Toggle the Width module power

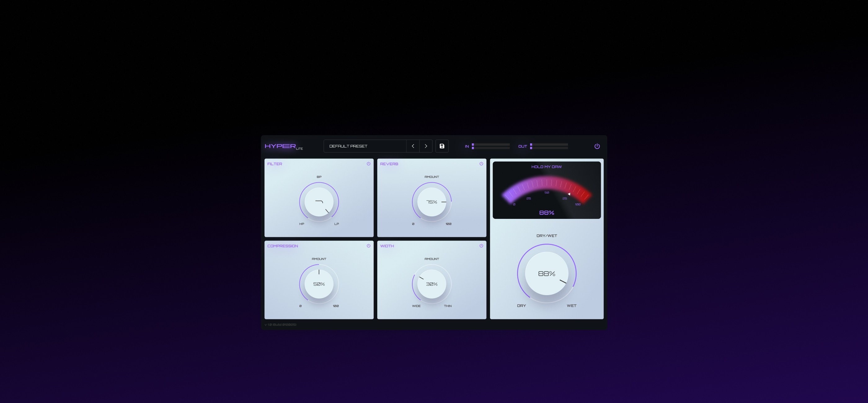pyautogui.click(x=481, y=245)
